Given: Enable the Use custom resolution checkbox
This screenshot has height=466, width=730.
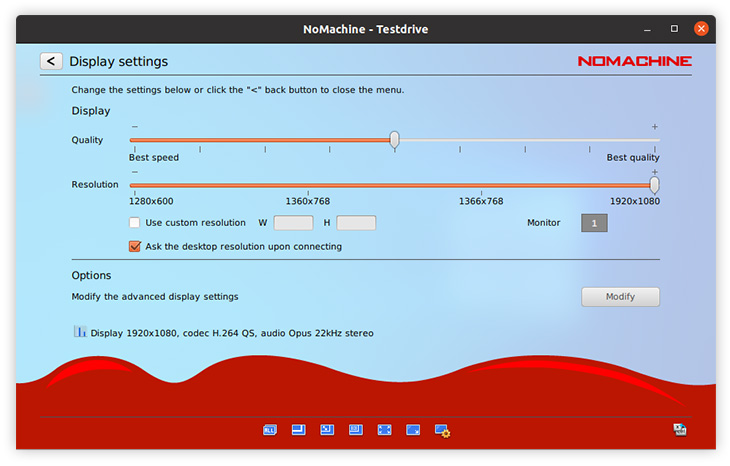Looking at the screenshot, I should pos(135,223).
